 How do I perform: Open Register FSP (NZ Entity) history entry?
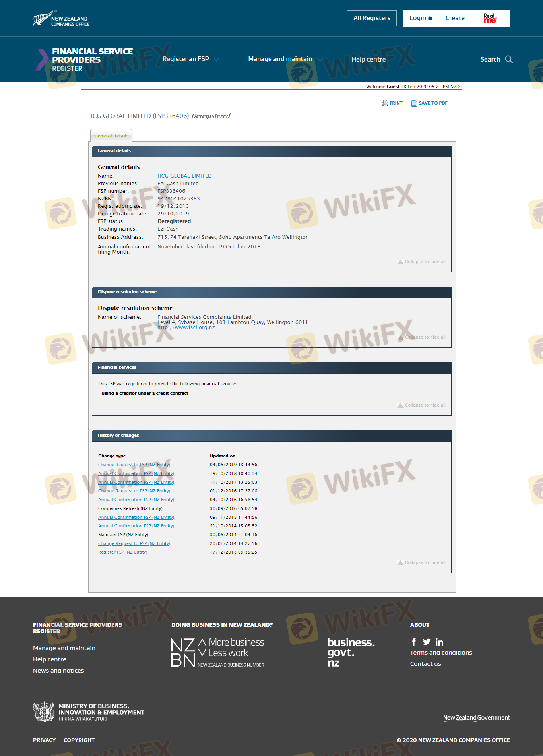pyautogui.click(x=122, y=552)
